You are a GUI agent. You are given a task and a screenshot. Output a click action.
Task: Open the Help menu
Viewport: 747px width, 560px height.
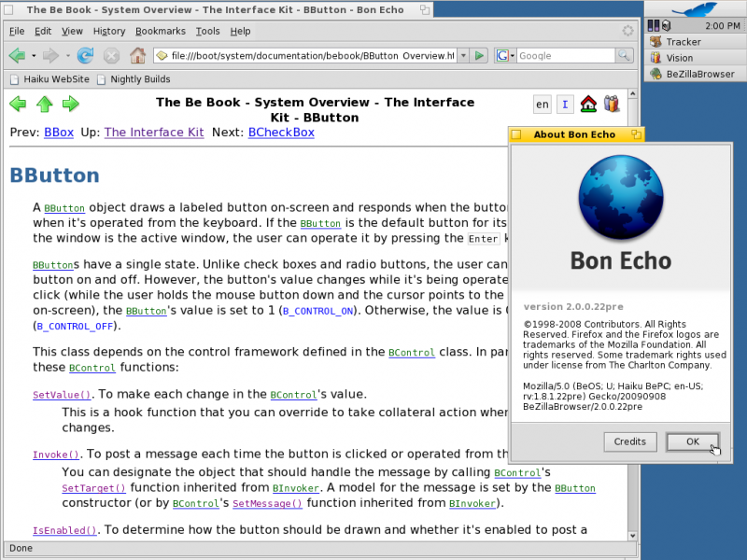coord(240,31)
